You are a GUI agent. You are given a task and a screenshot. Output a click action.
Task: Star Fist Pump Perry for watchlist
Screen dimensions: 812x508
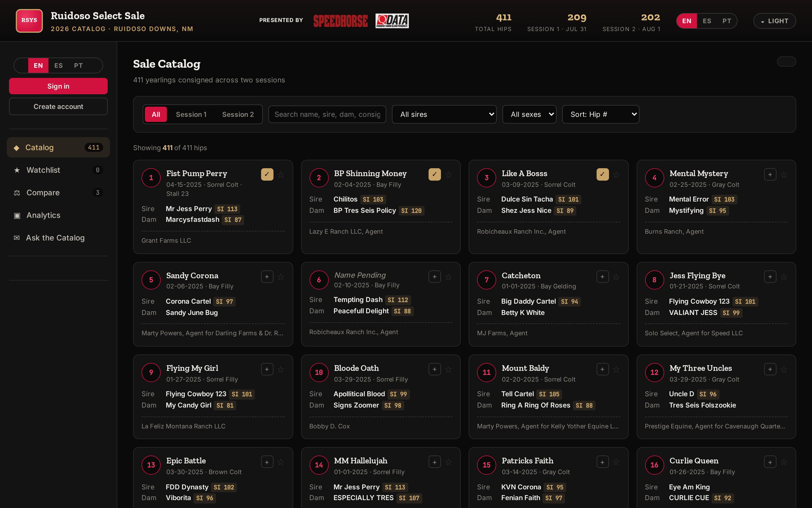point(281,175)
